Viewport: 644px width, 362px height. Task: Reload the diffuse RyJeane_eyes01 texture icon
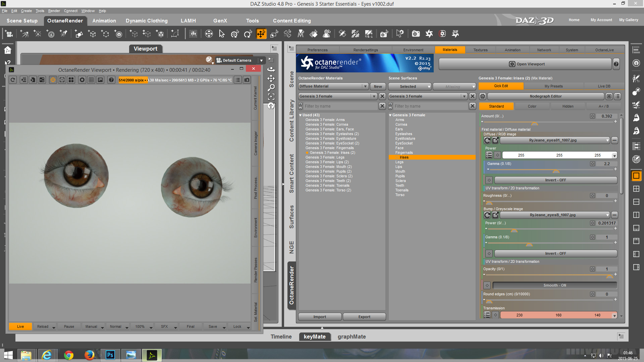(487, 140)
